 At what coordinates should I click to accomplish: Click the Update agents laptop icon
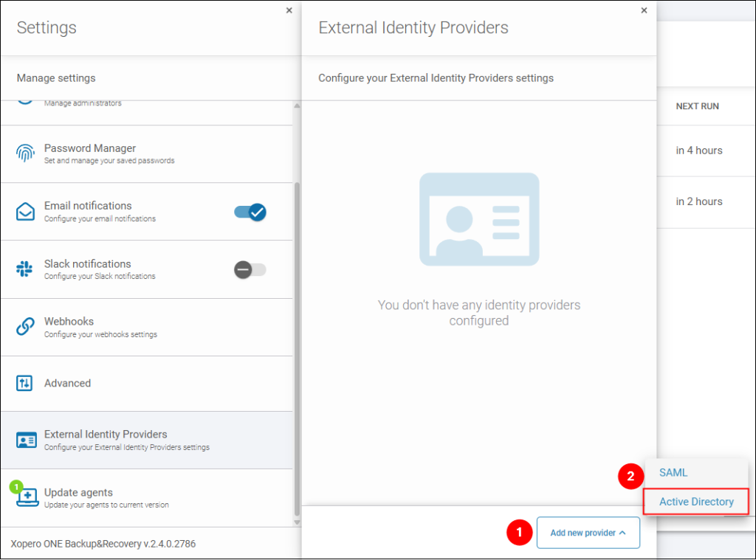pyautogui.click(x=27, y=497)
